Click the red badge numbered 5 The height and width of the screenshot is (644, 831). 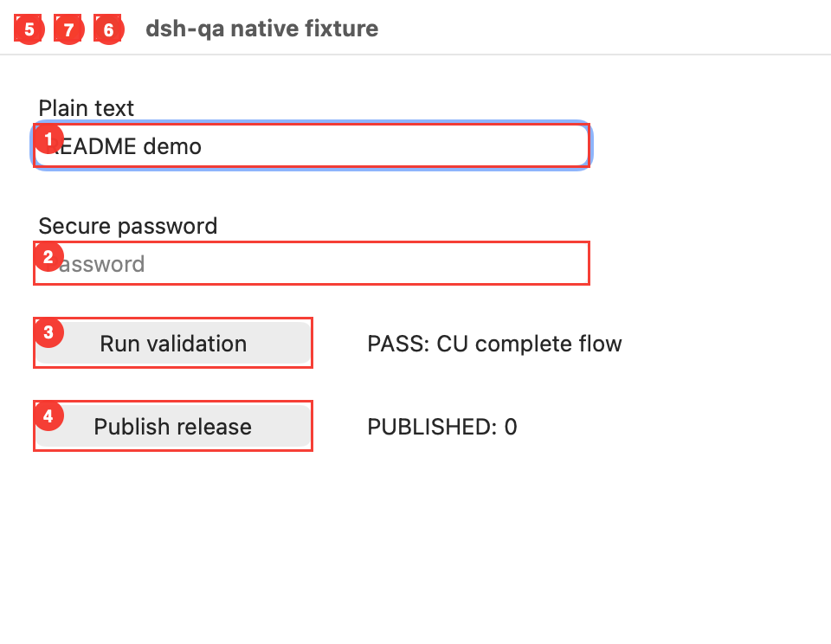click(29, 29)
